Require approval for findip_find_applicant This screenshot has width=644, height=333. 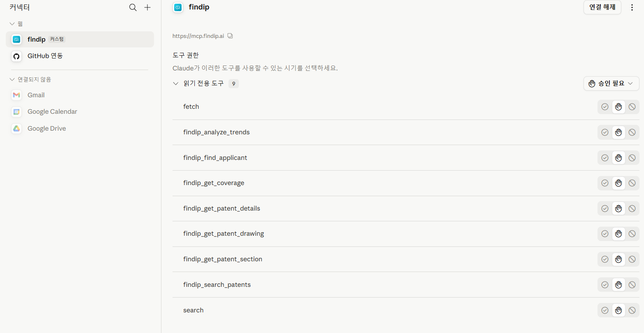[x=618, y=158]
